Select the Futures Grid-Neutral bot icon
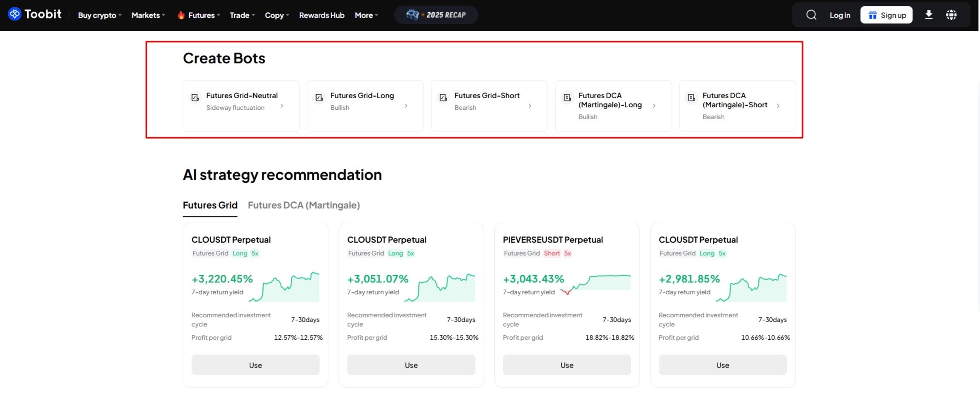Image resolution: width=980 pixels, height=396 pixels. (194, 97)
